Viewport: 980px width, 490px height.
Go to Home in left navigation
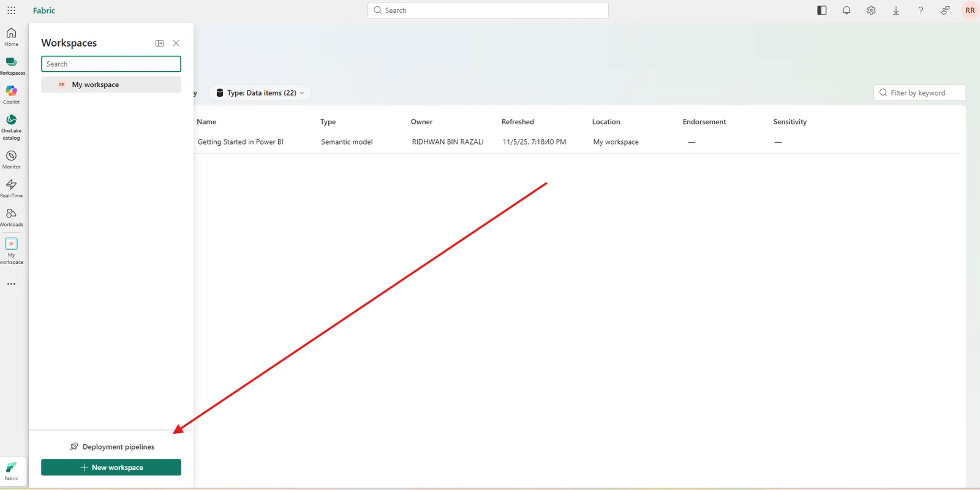click(11, 37)
